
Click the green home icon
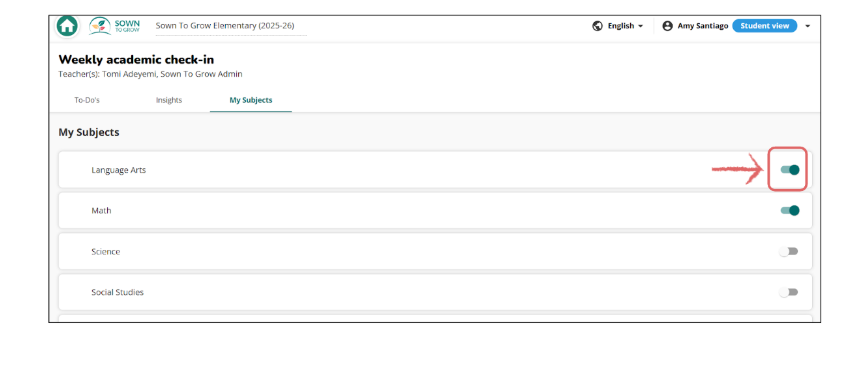pos(67,26)
